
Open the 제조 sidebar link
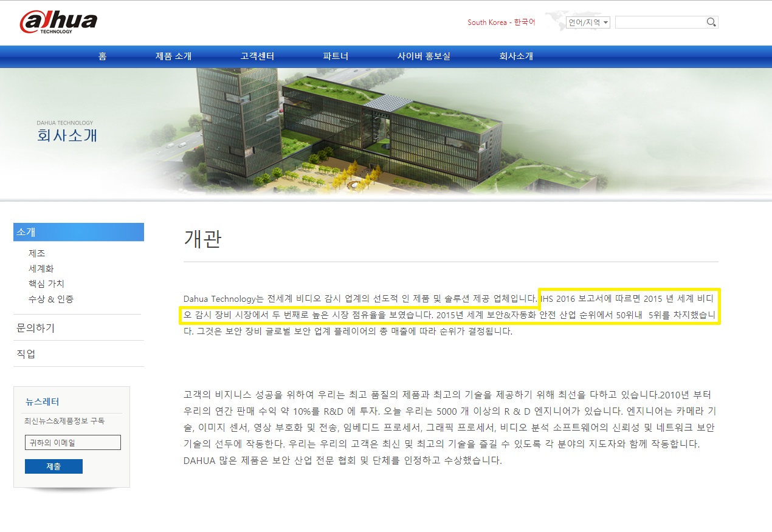(x=37, y=253)
